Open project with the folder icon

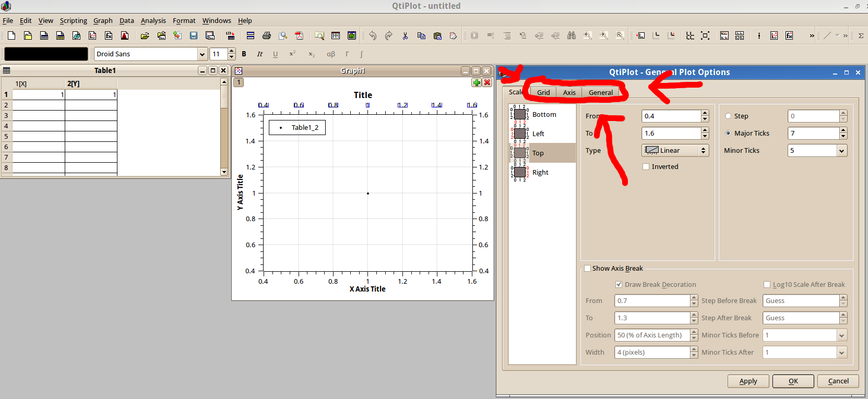[145, 35]
